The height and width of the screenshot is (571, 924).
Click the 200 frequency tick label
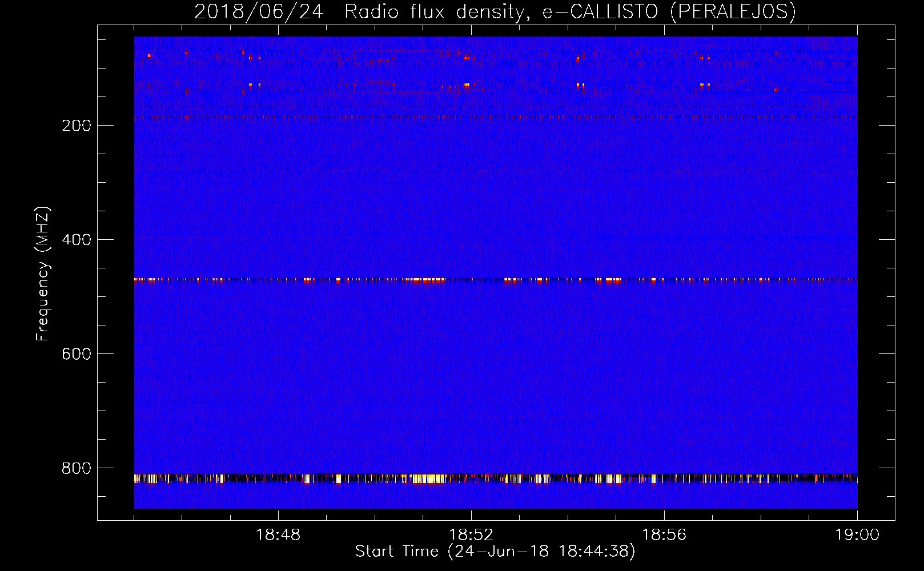click(x=77, y=126)
